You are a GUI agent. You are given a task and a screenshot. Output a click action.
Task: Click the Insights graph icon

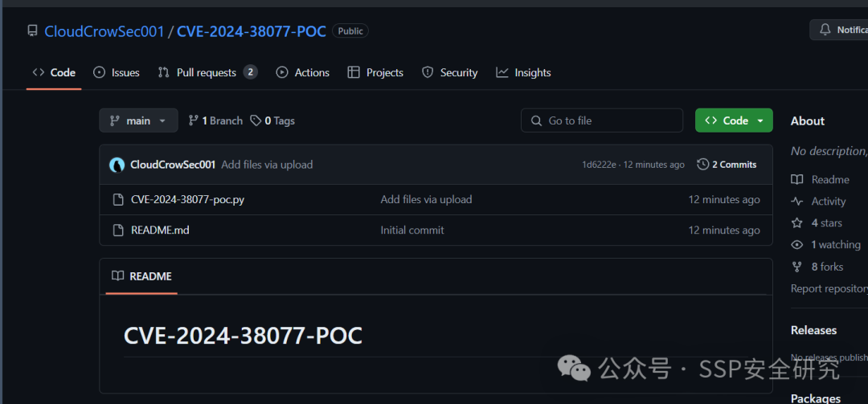pos(502,72)
